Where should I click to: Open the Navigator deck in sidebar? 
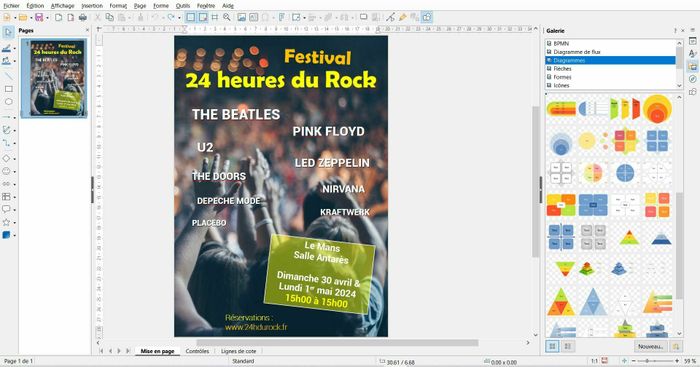pos(692,79)
